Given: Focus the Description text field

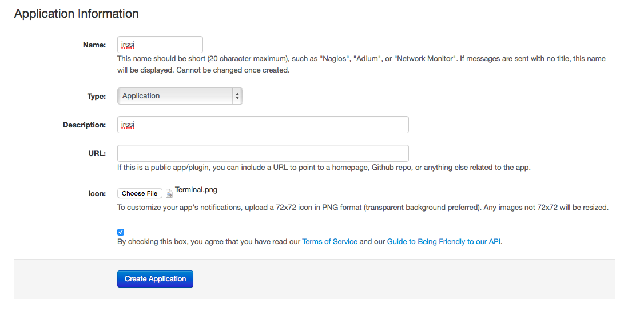Looking at the screenshot, I should [263, 125].
